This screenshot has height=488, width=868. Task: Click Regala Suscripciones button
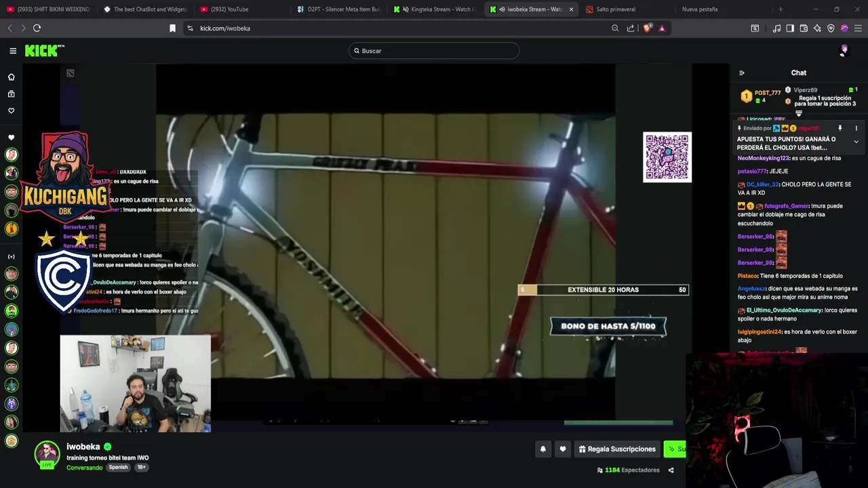(617, 449)
